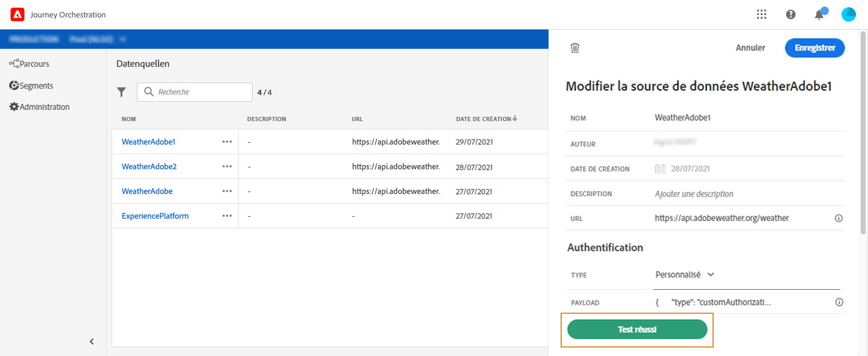Open more actions for WeatherAdobe2 row
This screenshot has width=868, height=356.
pos(227,166)
